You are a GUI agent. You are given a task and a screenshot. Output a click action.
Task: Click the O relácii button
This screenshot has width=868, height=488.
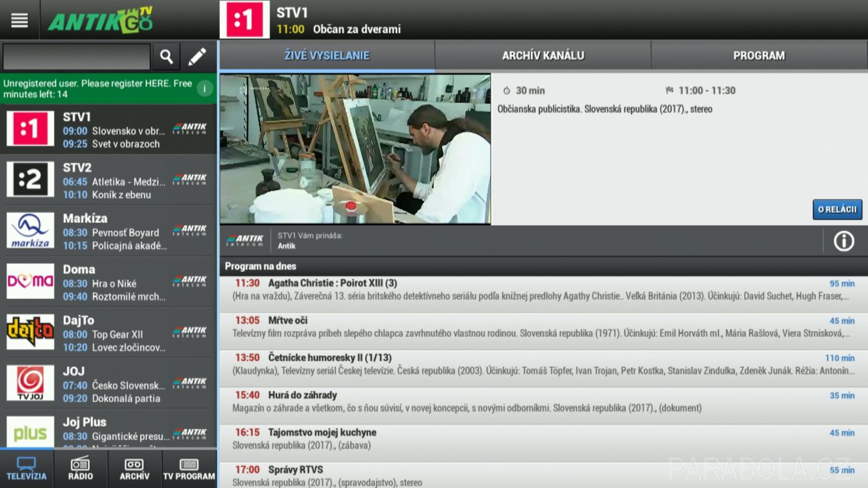click(837, 210)
